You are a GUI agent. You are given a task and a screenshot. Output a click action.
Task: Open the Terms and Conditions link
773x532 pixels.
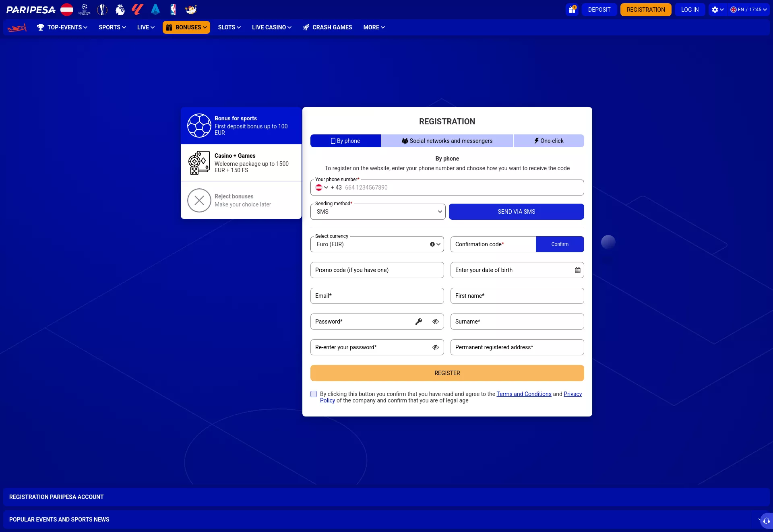point(524,394)
